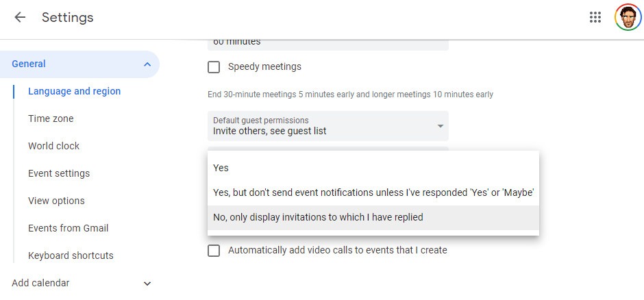Expand the Add calendar section chevron
The width and height of the screenshot is (644, 300).
tap(147, 283)
